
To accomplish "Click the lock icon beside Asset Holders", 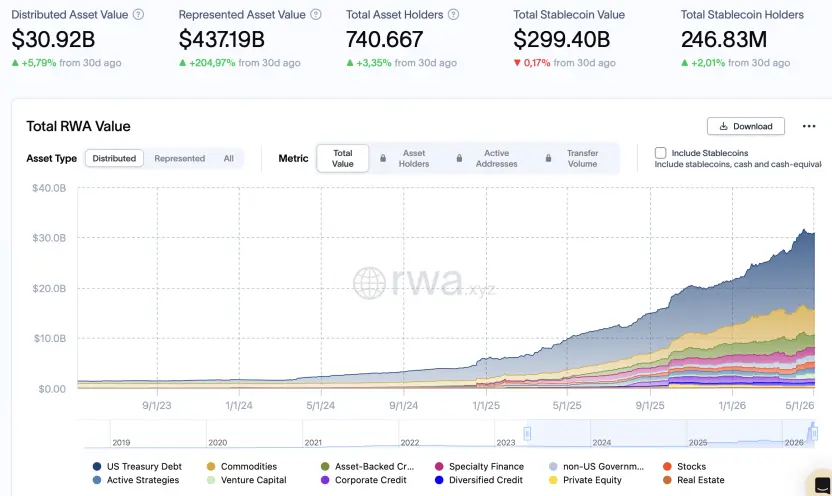I will 383,158.
